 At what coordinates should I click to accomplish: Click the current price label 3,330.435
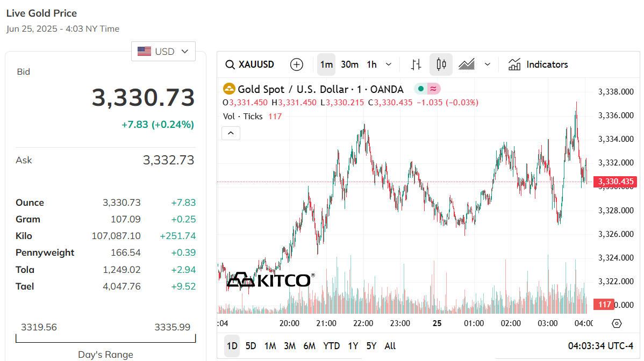click(x=616, y=182)
